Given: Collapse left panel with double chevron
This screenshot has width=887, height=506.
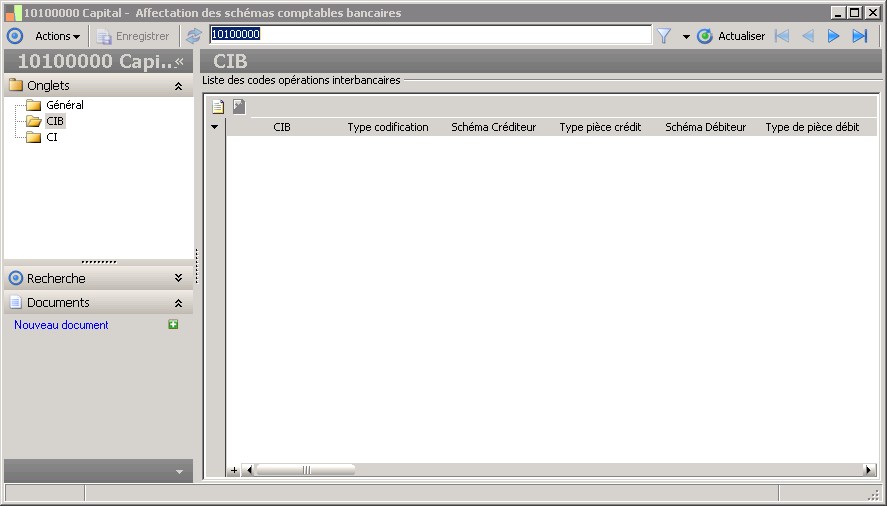Looking at the screenshot, I should click(179, 61).
